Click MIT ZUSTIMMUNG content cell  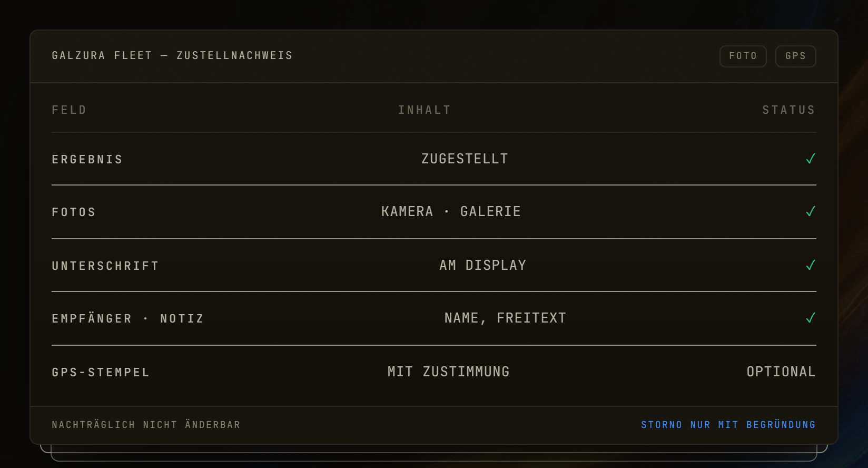pos(449,372)
